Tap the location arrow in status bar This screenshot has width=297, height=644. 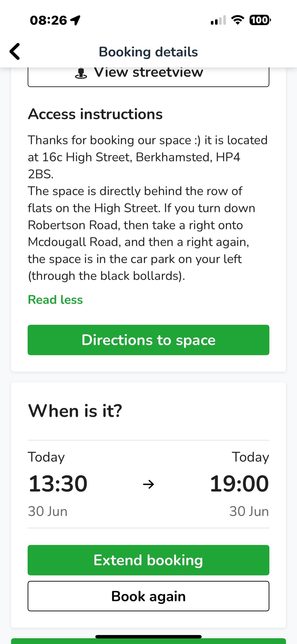coord(75,20)
